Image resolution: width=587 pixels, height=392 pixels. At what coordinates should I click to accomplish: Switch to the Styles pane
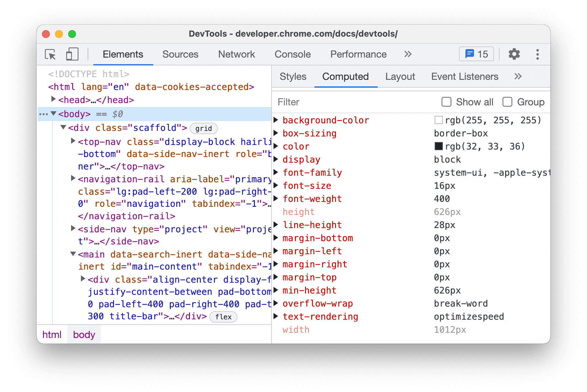point(293,77)
